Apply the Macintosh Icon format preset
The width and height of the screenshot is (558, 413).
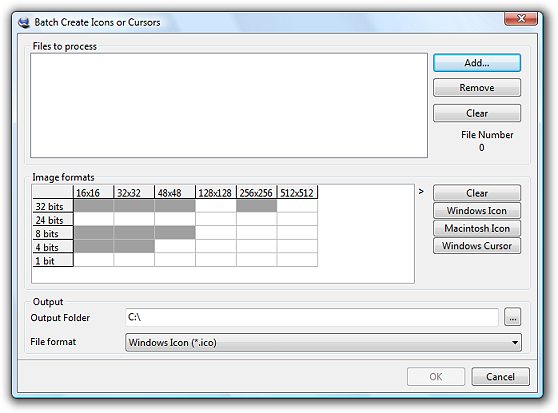pyautogui.click(x=477, y=228)
